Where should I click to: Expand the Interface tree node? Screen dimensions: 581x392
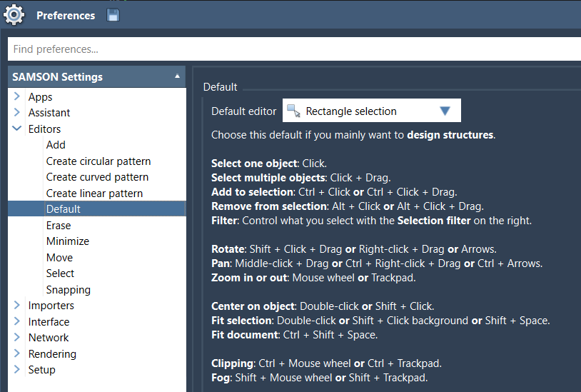16,321
